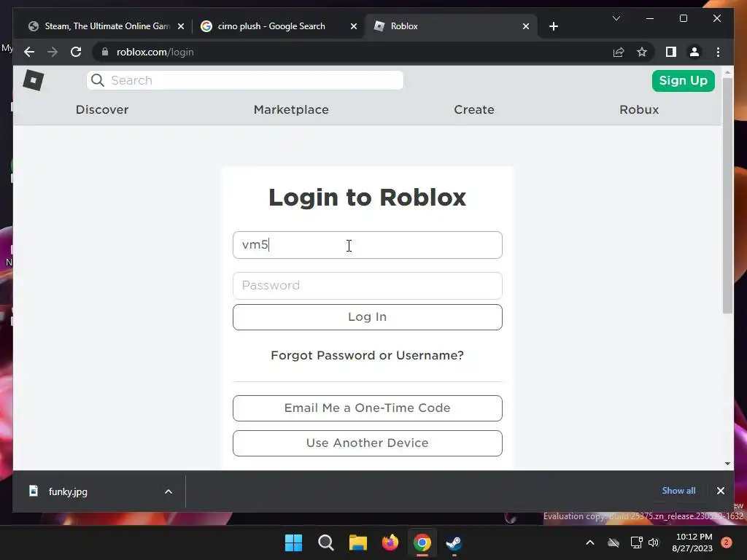Open Chrome three-dot menu
The height and width of the screenshot is (560, 747).
[718, 52]
